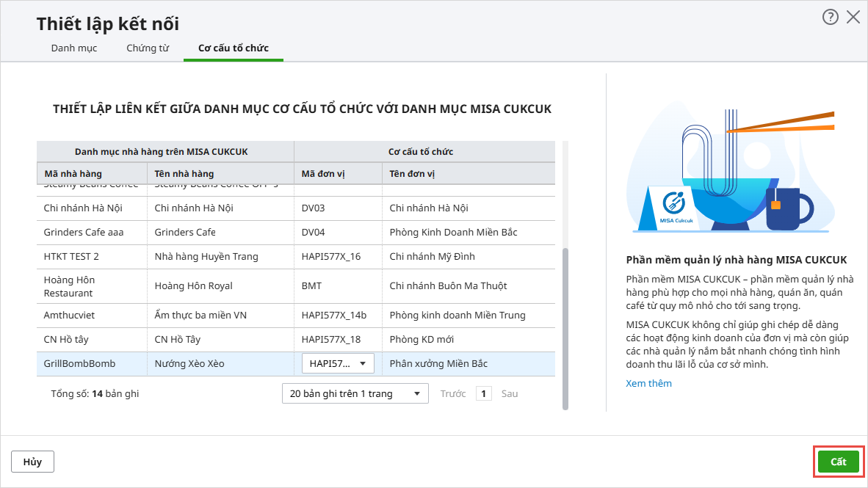Image resolution: width=868 pixels, height=488 pixels.
Task: Click the help question mark icon
Action: point(830,18)
